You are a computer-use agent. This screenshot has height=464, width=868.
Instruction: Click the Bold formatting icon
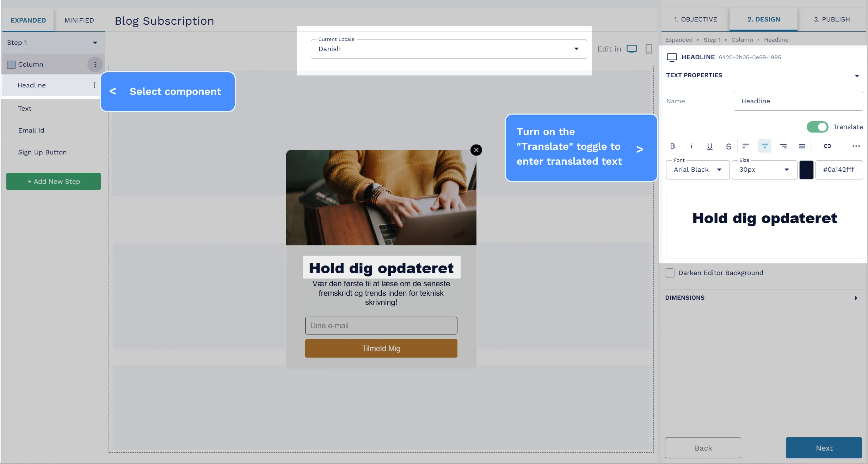[672, 146]
